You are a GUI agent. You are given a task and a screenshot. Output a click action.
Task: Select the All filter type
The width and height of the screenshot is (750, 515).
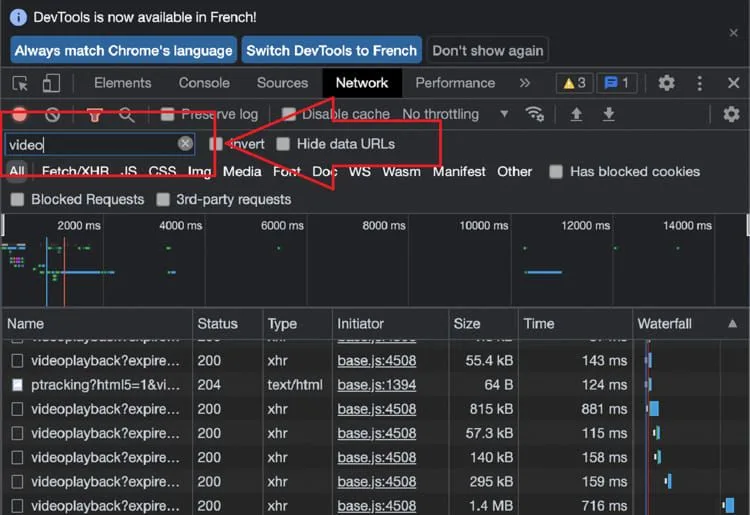click(17, 172)
